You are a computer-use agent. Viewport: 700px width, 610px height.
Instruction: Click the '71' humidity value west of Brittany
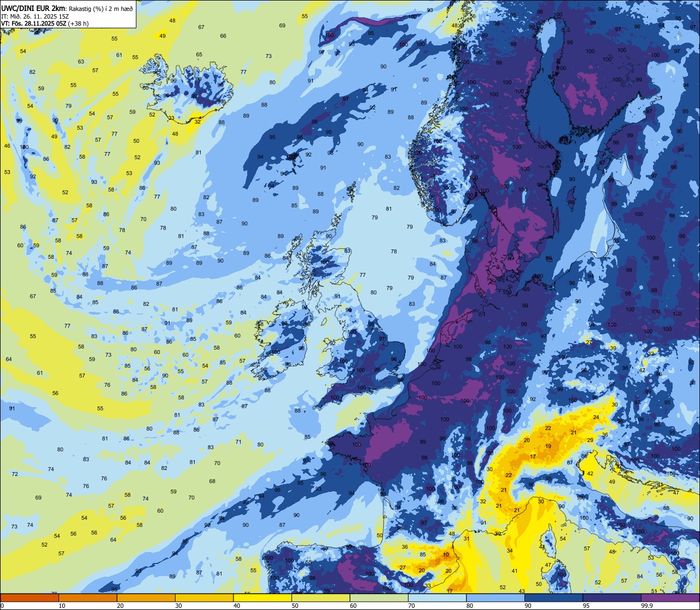238,441
